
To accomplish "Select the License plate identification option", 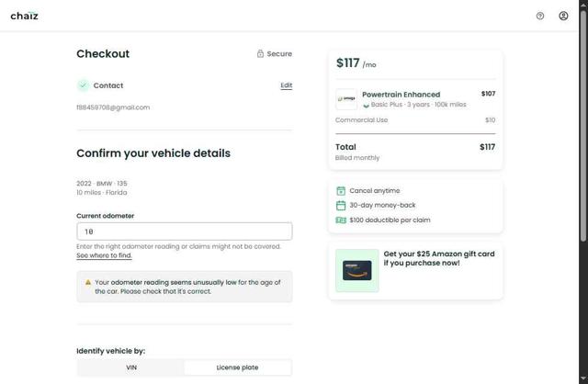I will (x=237, y=367).
